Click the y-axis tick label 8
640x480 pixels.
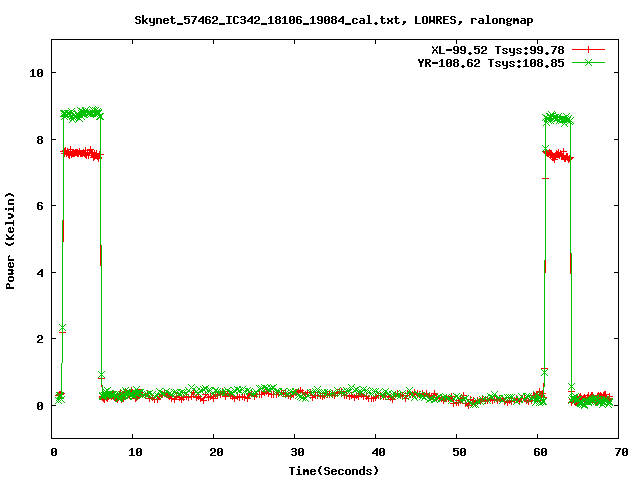coord(40,140)
